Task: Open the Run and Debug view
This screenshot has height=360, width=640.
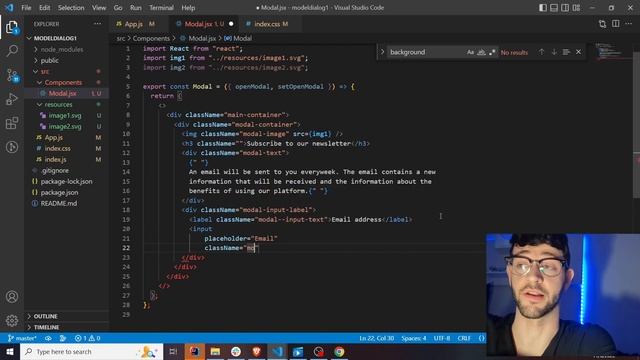Action: coord(12,99)
